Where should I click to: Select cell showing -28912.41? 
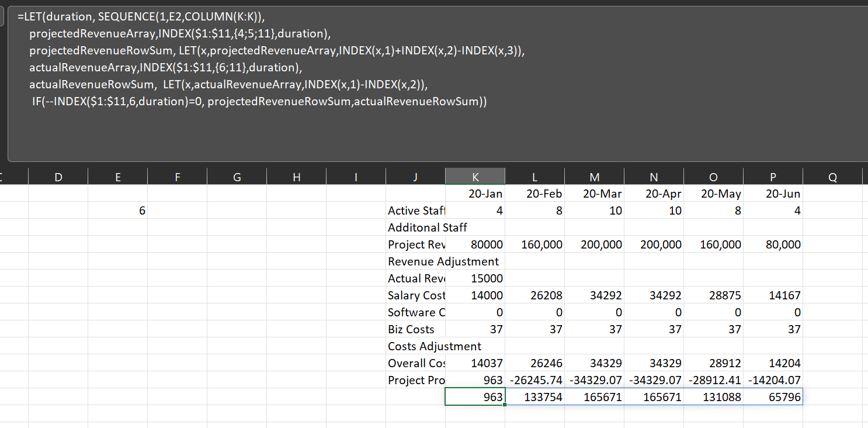click(x=713, y=380)
